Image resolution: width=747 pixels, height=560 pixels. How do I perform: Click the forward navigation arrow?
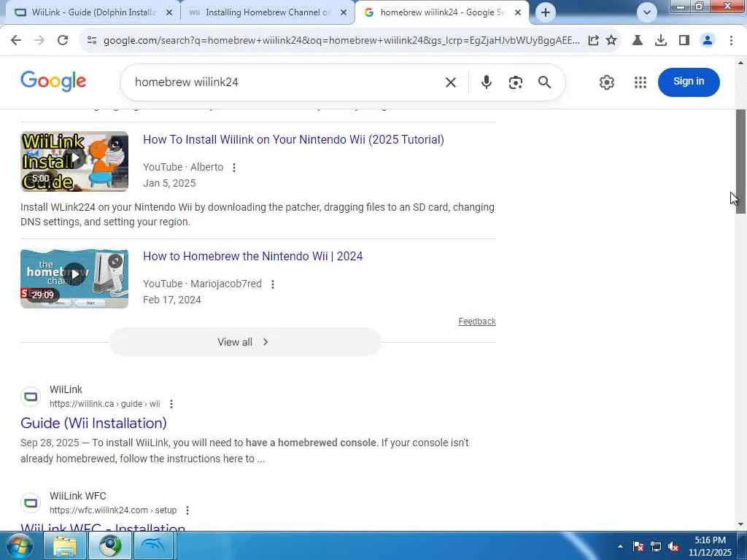click(39, 41)
